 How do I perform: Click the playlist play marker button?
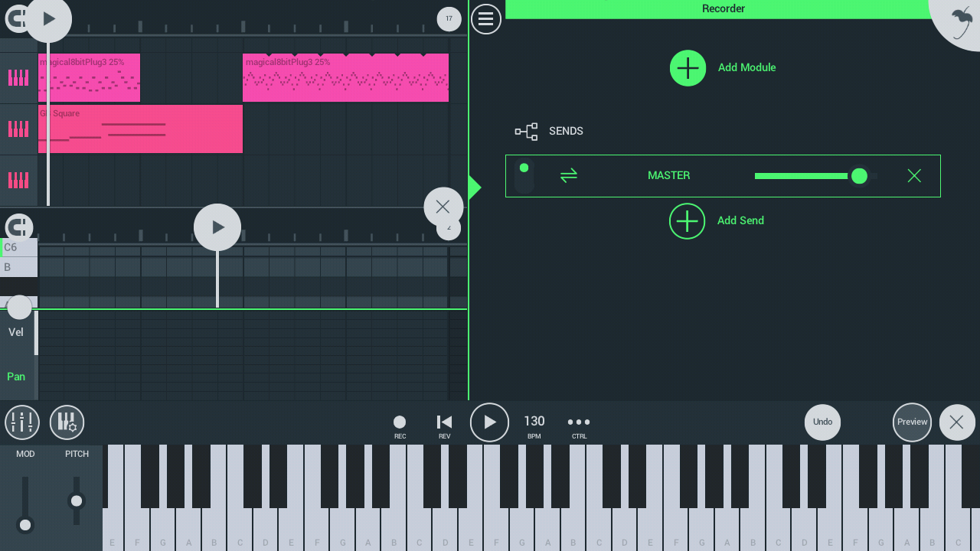point(48,19)
